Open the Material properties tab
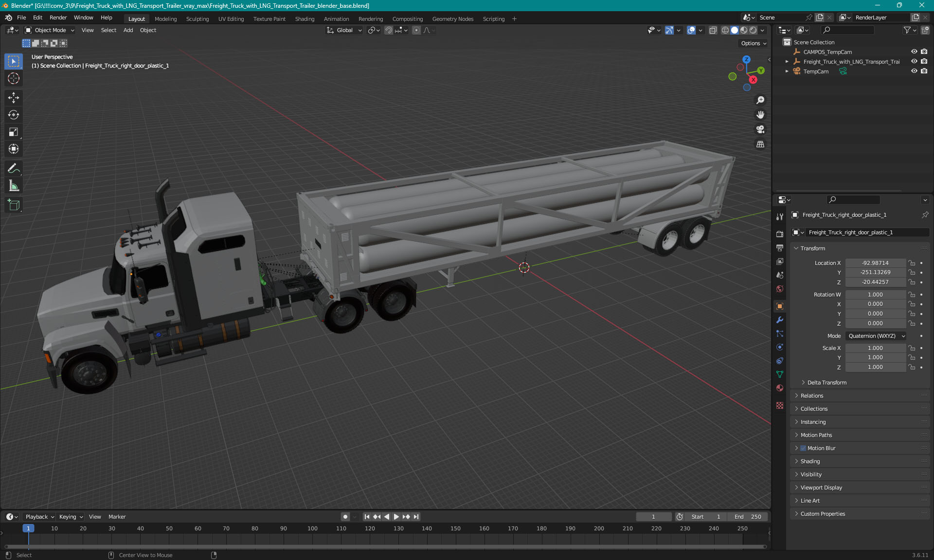The width and height of the screenshot is (934, 560). [x=780, y=388]
